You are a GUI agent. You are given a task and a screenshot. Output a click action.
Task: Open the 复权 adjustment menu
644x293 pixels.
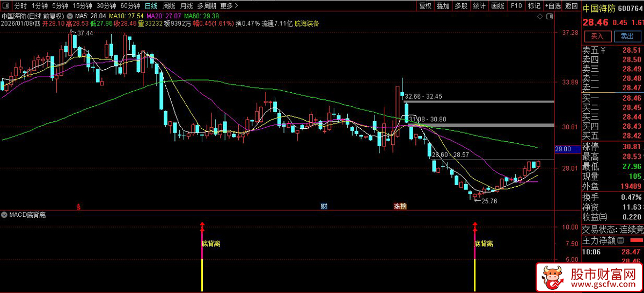[x=425, y=6]
